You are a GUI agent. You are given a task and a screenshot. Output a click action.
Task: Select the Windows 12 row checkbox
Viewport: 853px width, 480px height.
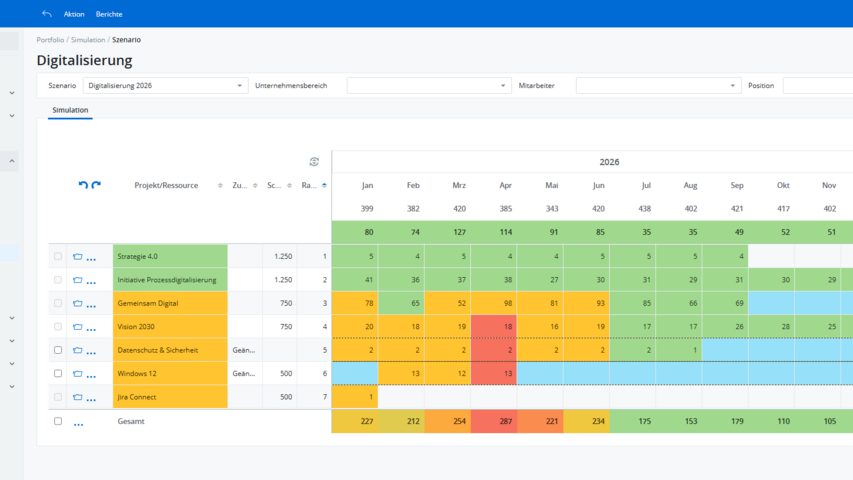click(x=58, y=374)
